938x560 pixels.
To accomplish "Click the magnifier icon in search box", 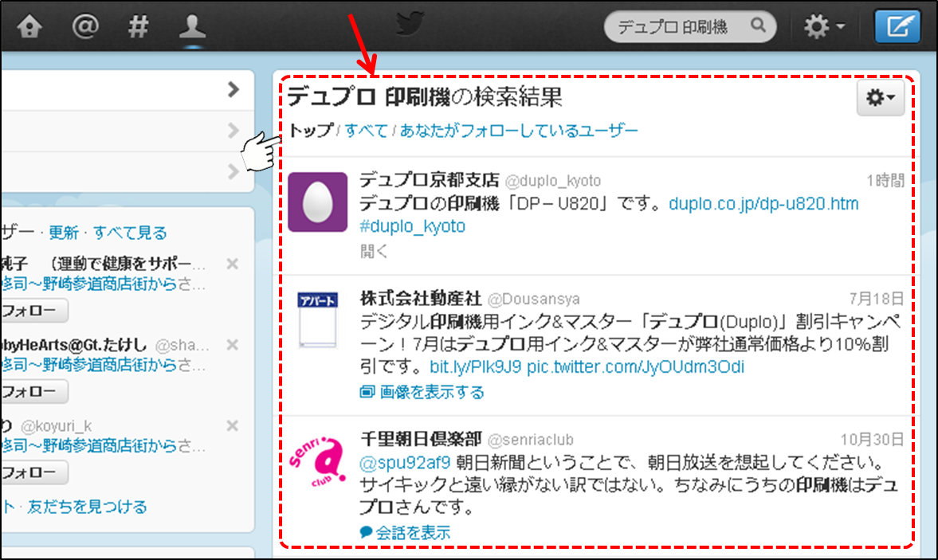I will tap(758, 26).
